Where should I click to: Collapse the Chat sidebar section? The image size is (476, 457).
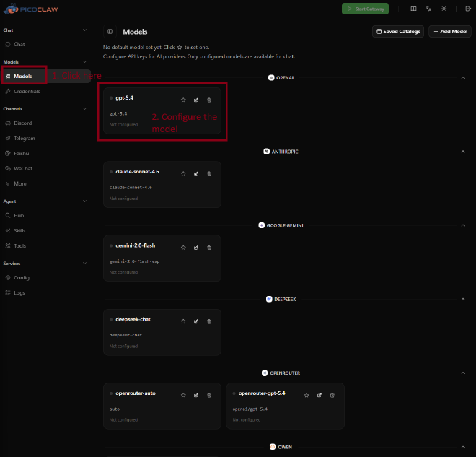coord(84,30)
